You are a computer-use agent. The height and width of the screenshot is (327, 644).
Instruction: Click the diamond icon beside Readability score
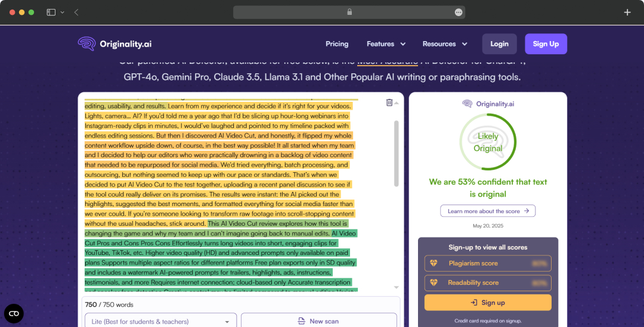(x=434, y=282)
